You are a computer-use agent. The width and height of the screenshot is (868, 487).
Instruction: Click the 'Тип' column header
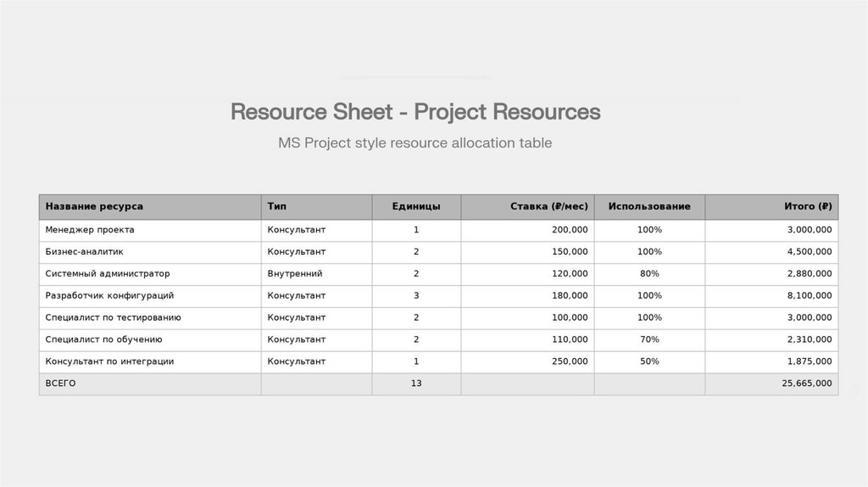[275, 206]
